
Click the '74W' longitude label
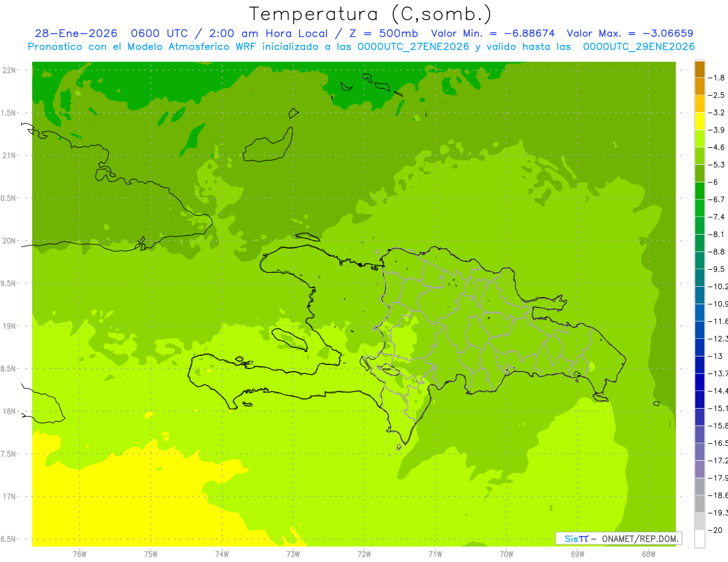pyautogui.click(x=222, y=553)
